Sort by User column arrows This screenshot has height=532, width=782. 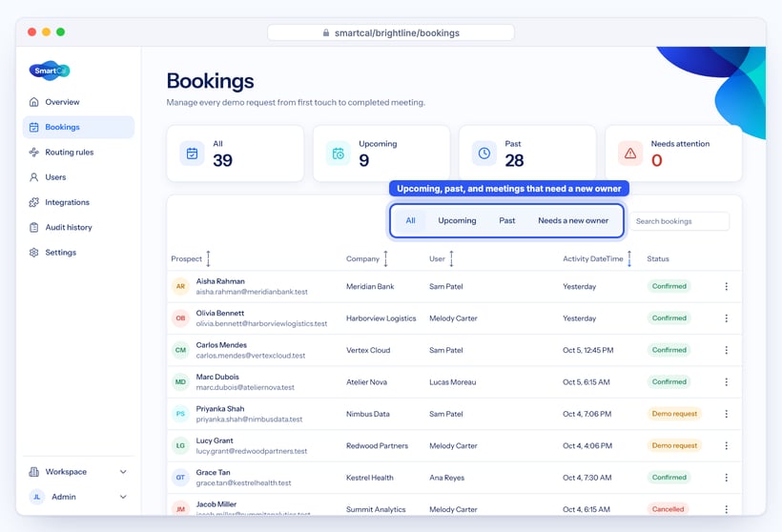click(451, 258)
